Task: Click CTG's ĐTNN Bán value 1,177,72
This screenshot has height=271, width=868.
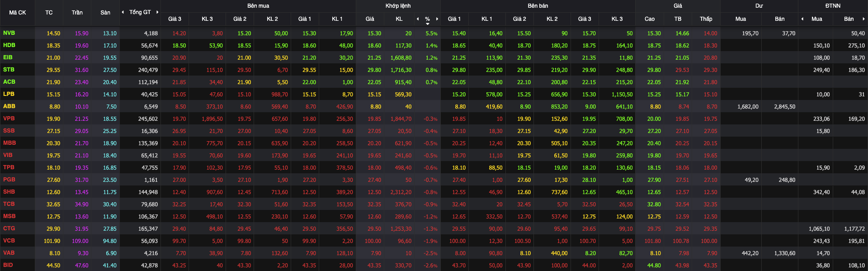Action: coord(854,229)
